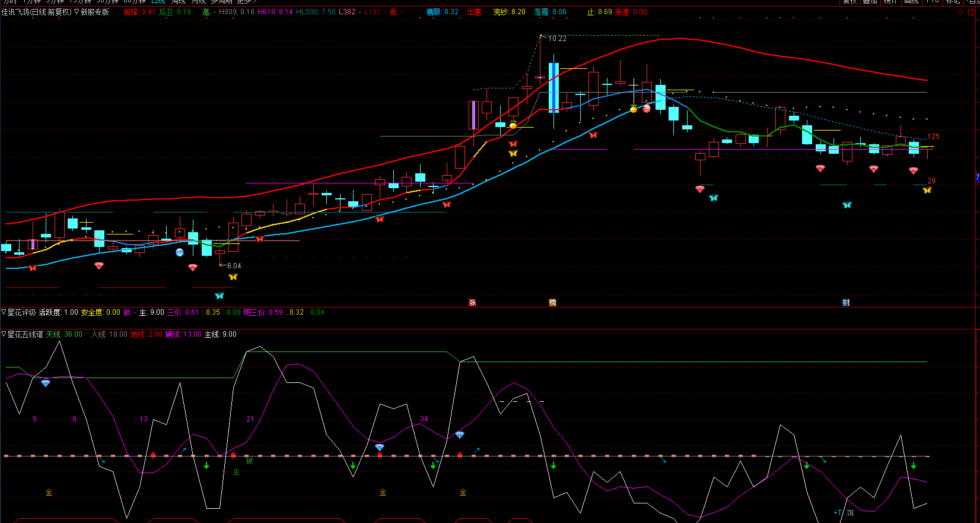Image resolution: width=980 pixels, height=523 pixels.
Task: Click the yellow ball beside the red ball
Action: pyautogui.click(x=634, y=109)
